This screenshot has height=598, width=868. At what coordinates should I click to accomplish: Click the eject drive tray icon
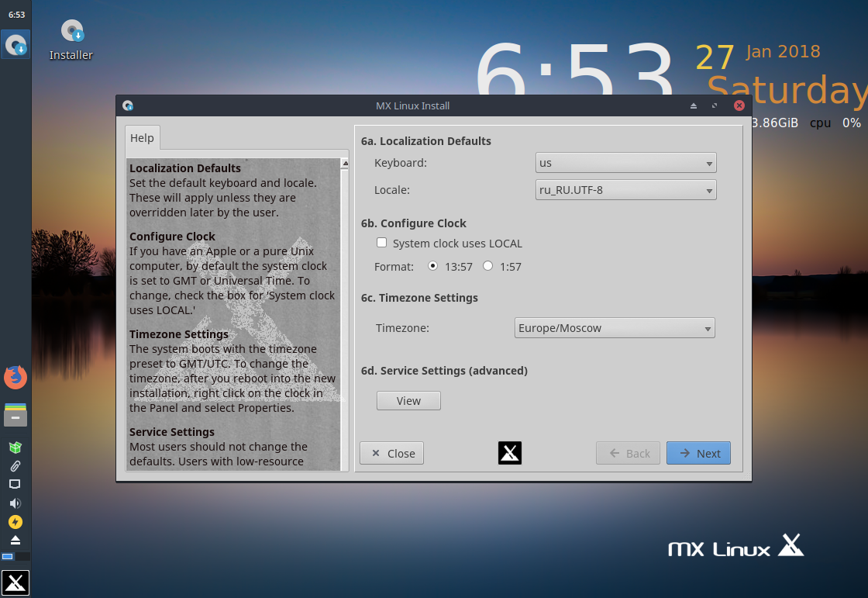pos(15,540)
